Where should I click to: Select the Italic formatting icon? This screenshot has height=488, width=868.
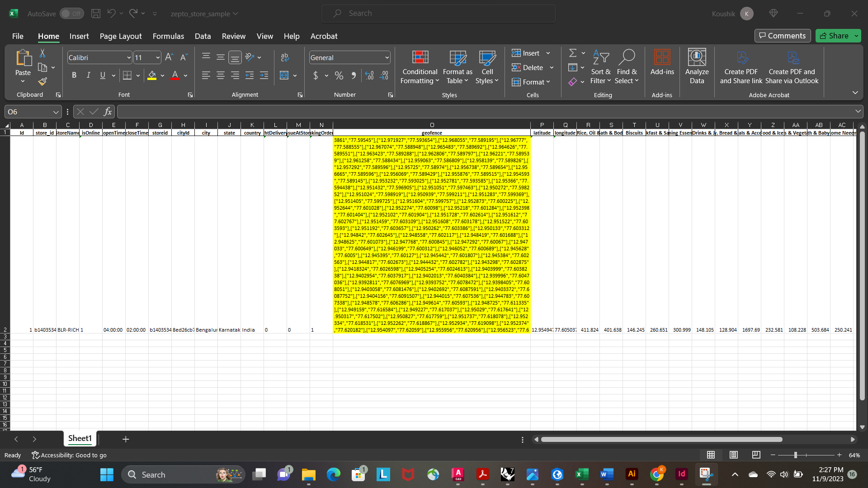[89, 75]
